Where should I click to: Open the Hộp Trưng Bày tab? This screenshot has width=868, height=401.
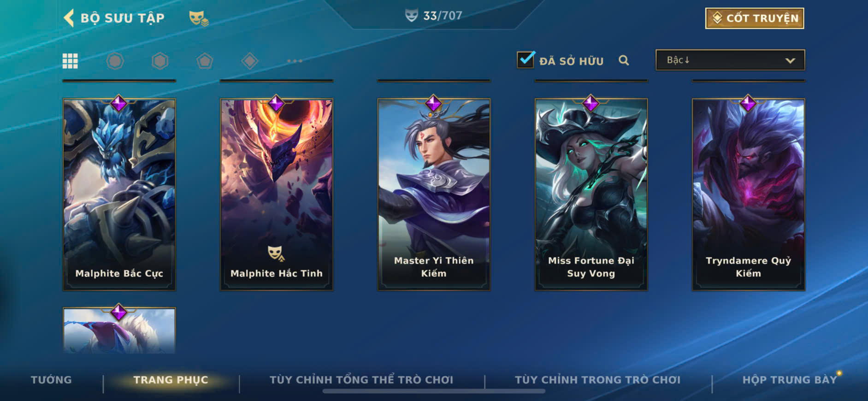[789, 380]
